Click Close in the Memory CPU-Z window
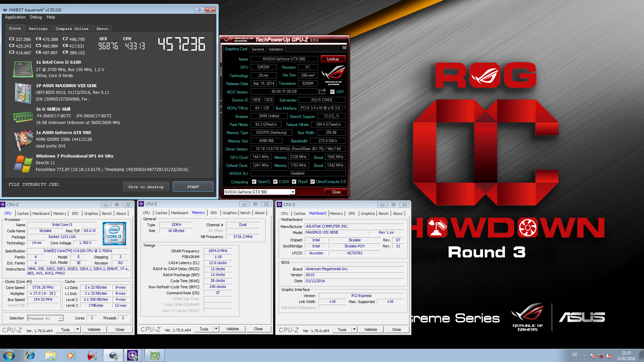Viewport: 644px width, 362px height. click(x=258, y=329)
